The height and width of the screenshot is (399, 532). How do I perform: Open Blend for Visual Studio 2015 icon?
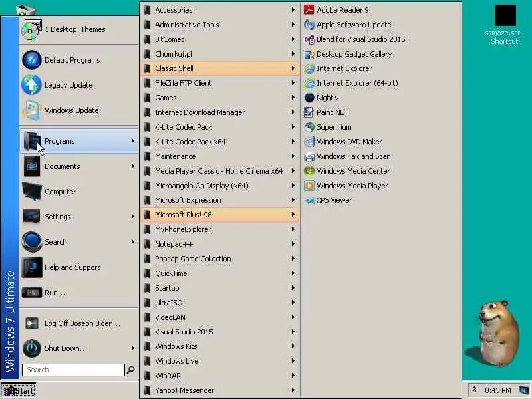(309, 39)
